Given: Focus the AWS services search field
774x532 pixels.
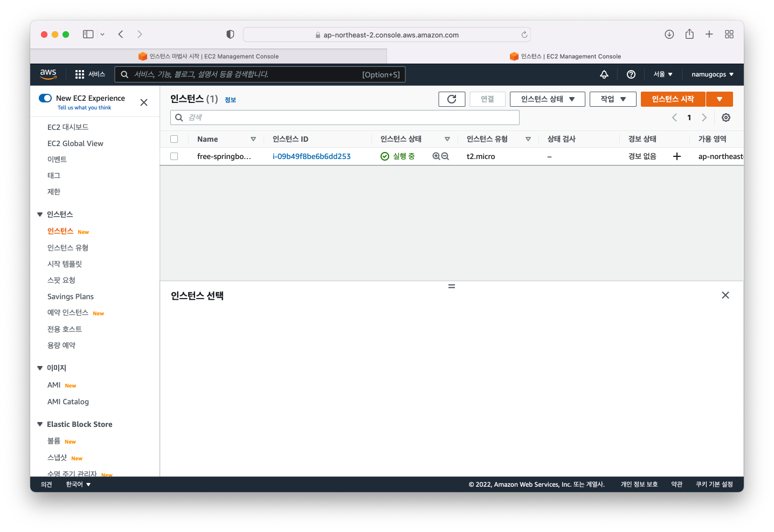Looking at the screenshot, I should tap(260, 74).
